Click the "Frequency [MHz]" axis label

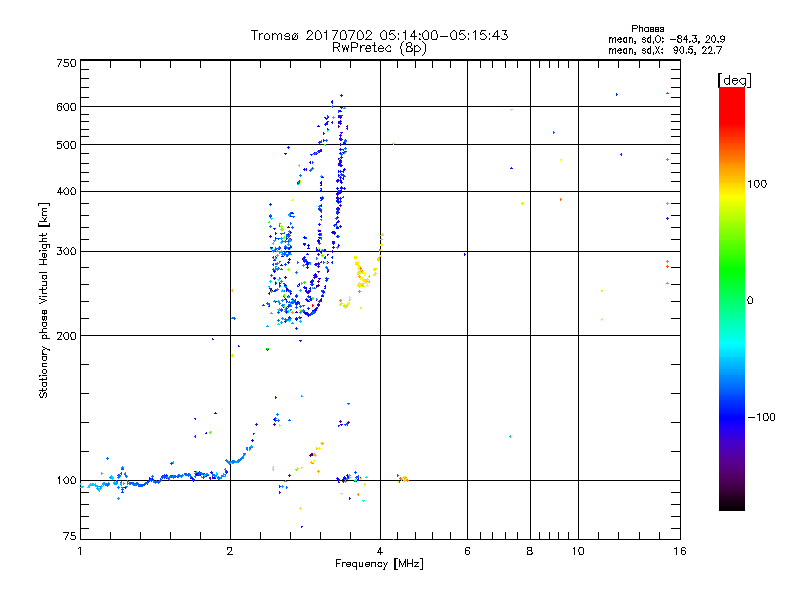[379, 563]
